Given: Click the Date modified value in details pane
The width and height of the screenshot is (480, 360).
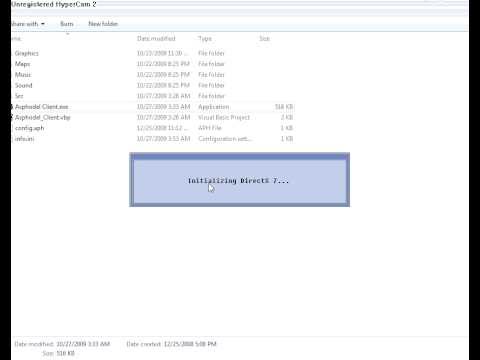Looking at the screenshot, I should [x=83, y=344].
